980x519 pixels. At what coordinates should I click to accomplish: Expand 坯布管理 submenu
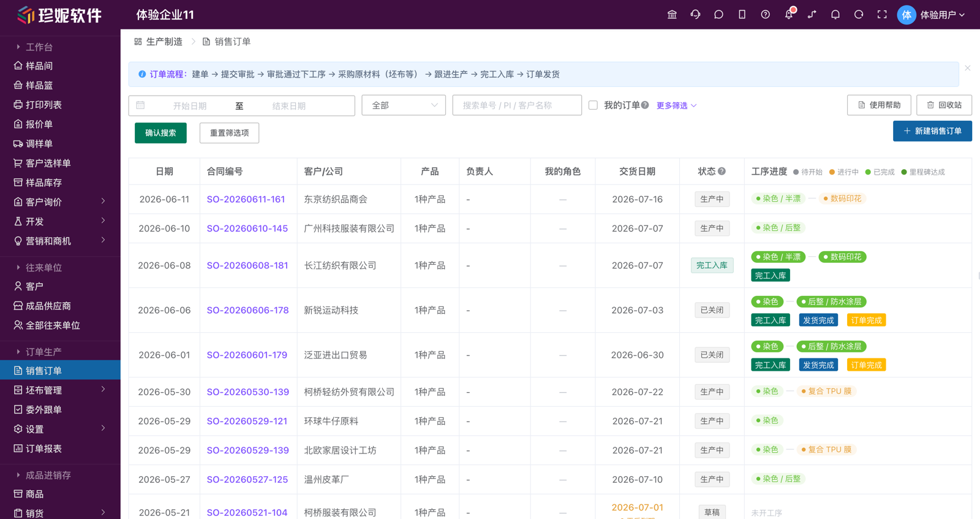tap(103, 389)
